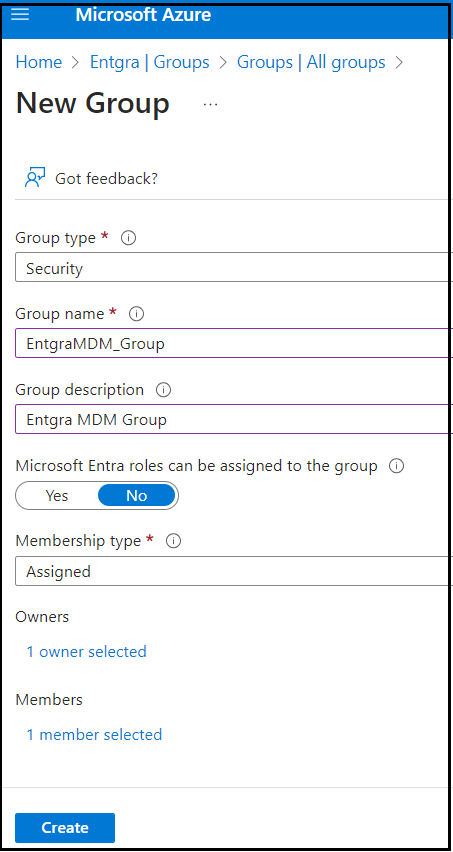Set Entra roles assignment to No
453x852 pixels.
click(x=137, y=496)
